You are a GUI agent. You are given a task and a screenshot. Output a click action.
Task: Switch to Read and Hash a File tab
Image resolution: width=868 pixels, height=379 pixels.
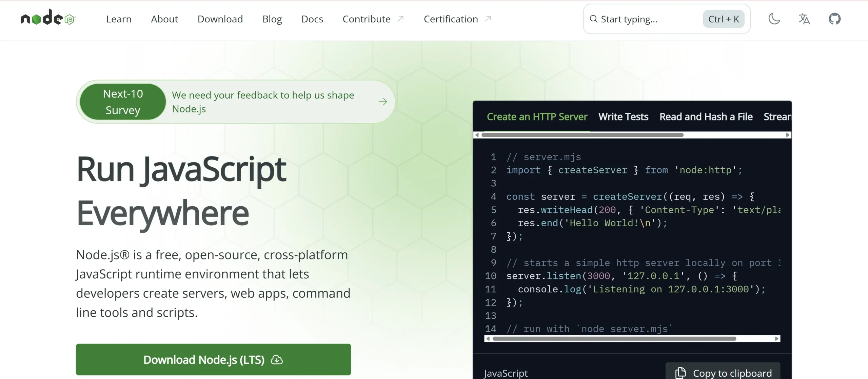pyautogui.click(x=706, y=117)
